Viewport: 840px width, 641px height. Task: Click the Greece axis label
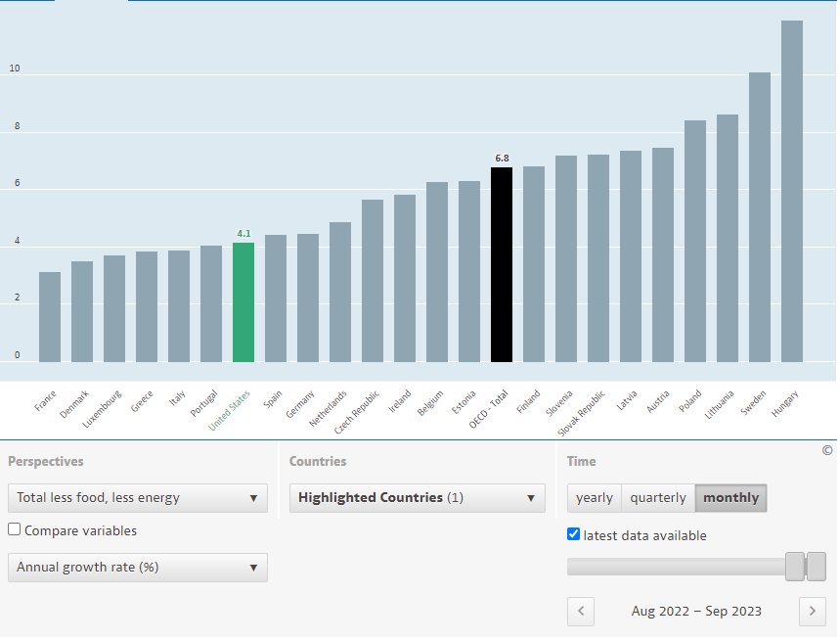point(143,402)
